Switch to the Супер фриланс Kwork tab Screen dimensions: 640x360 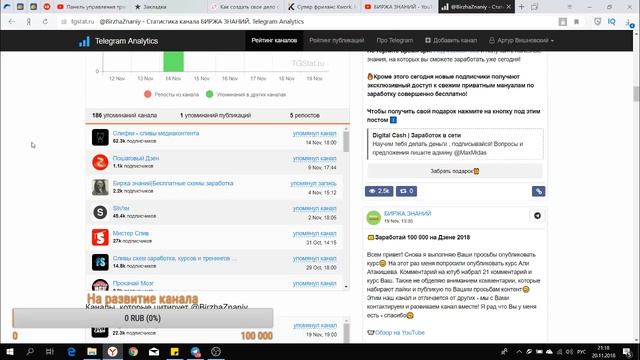pos(322,7)
